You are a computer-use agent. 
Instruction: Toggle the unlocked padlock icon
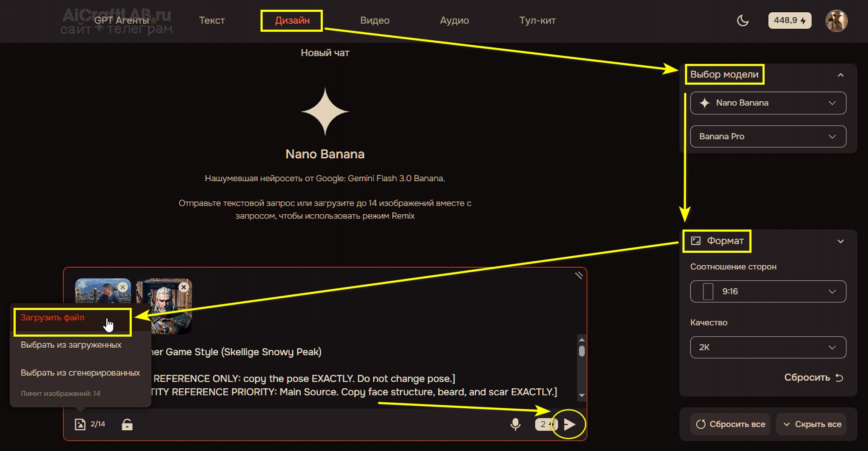tap(127, 424)
